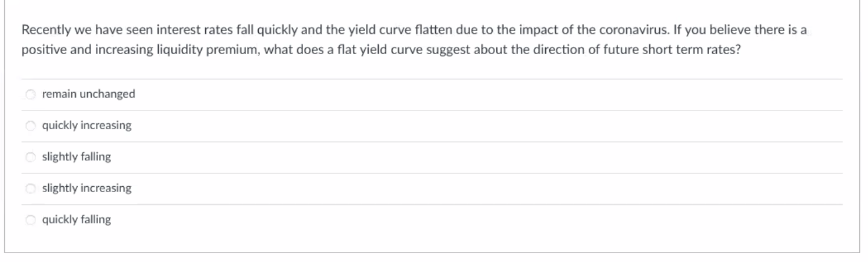Select the 'remain unchanged' radio button

[x=31, y=94]
